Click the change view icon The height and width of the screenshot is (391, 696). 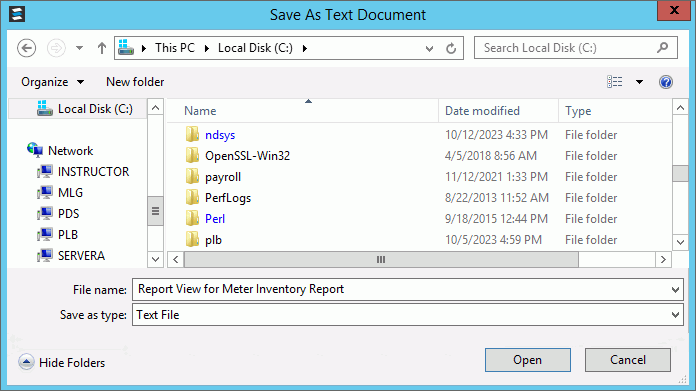614,82
